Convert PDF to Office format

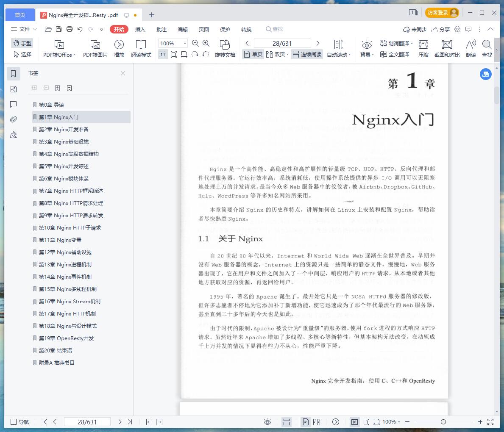tap(59, 49)
